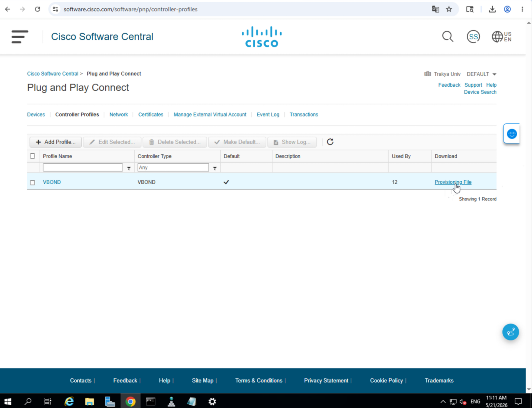Open Windows taskbar search
532x408 pixels.
pyautogui.click(x=28, y=401)
